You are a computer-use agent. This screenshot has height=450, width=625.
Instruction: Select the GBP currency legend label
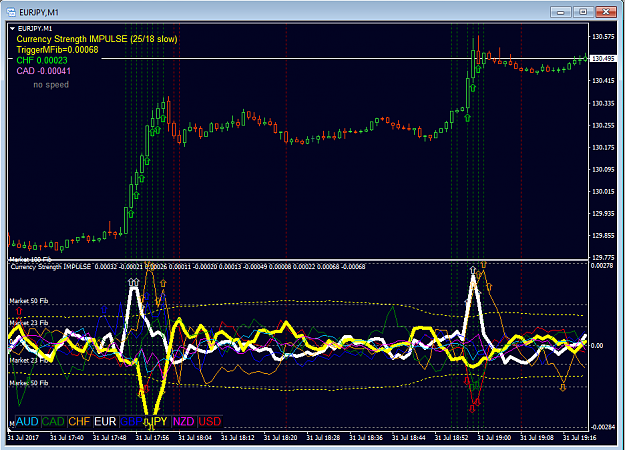pyautogui.click(x=131, y=421)
